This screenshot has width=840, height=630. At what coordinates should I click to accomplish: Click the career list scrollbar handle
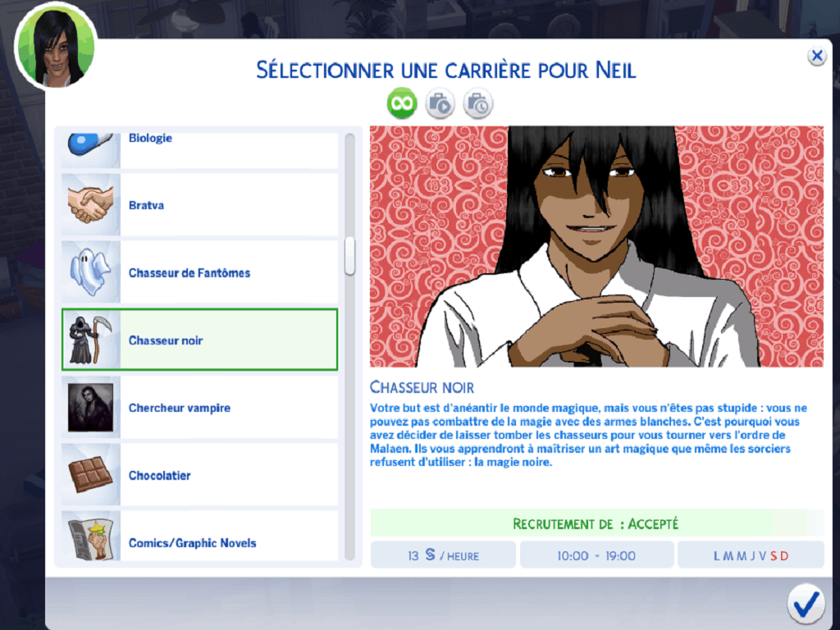pos(349,256)
